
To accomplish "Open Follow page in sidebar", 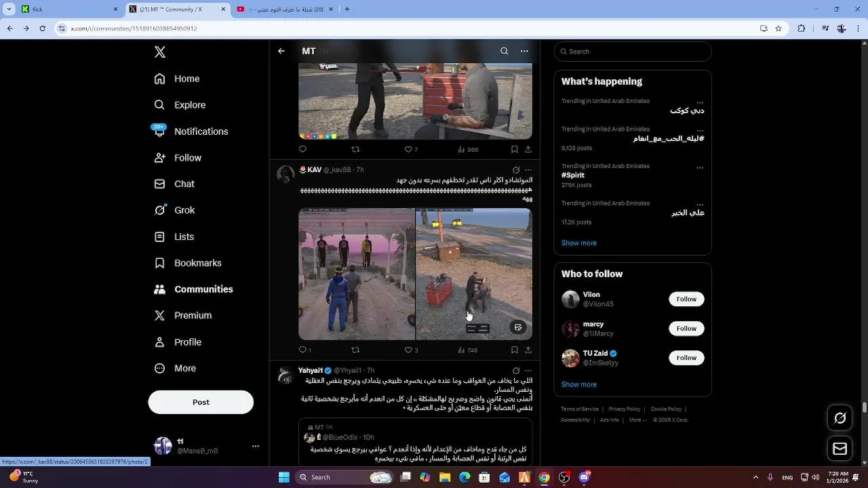I will [178, 158].
